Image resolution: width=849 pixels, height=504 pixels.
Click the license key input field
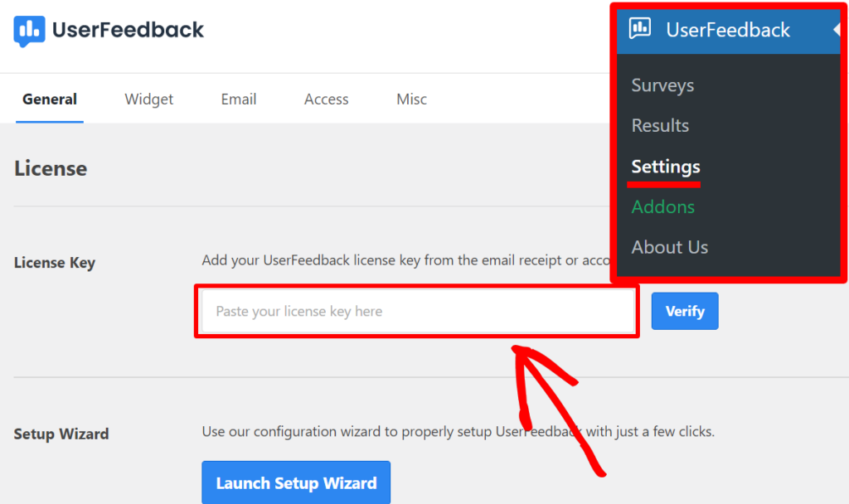tap(415, 311)
